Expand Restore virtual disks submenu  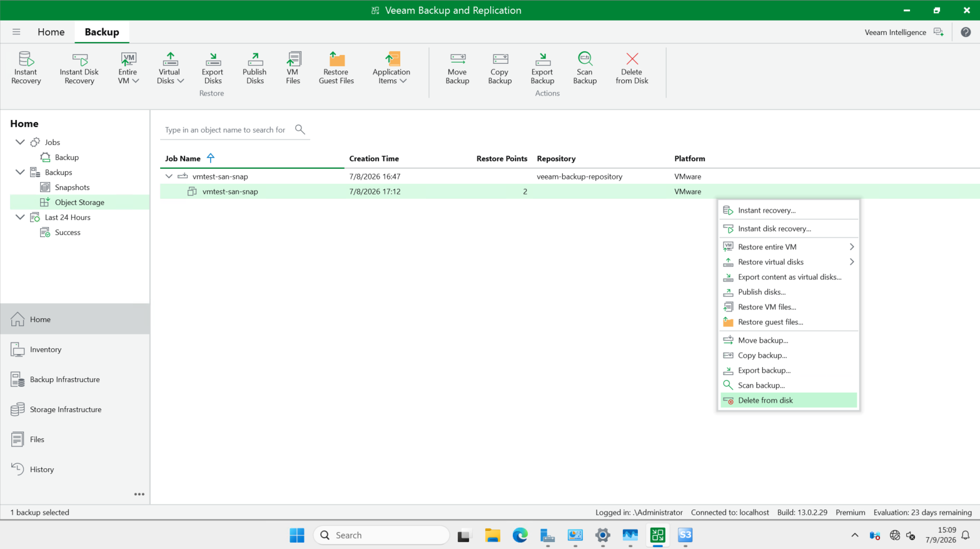(x=789, y=262)
